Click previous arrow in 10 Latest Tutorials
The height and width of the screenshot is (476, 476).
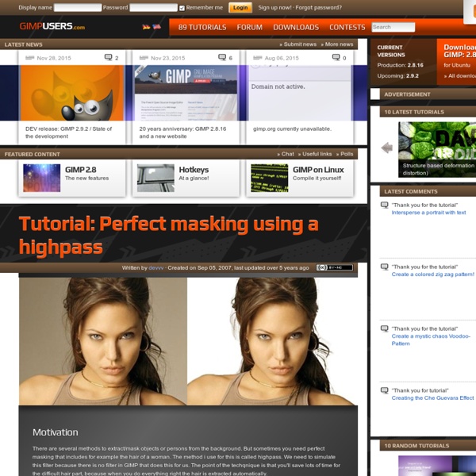pos(387,148)
